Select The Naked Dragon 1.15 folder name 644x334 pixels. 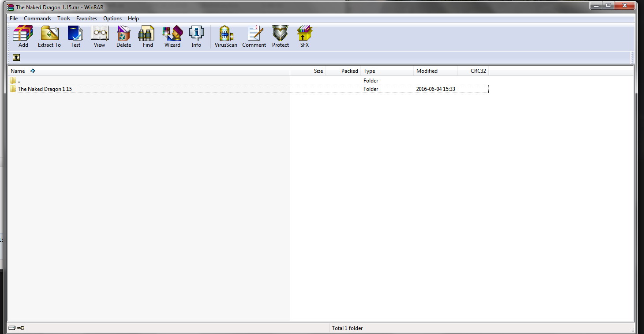pyautogui.click(x=45, y=89)
